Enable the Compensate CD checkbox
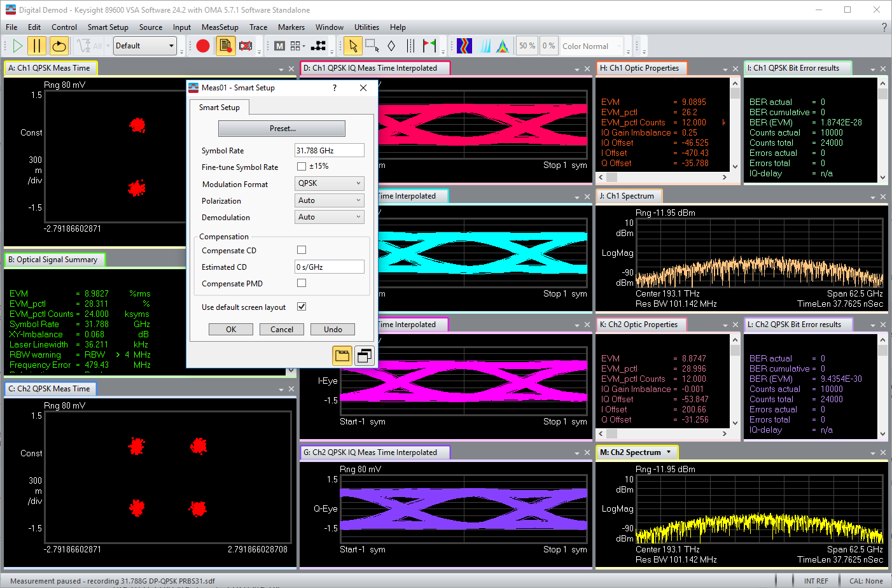The width and height of the screenshot is (892, 588). click(x=302, y=250)
